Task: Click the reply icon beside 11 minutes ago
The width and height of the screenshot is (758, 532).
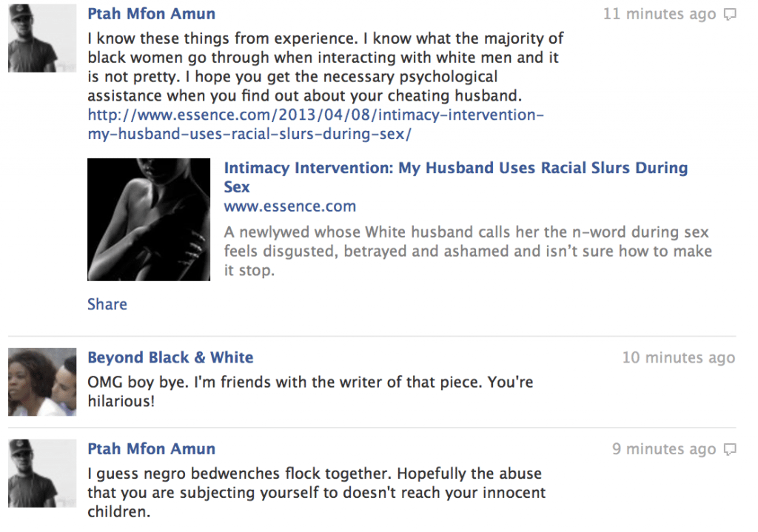Action: pos(729,15)
